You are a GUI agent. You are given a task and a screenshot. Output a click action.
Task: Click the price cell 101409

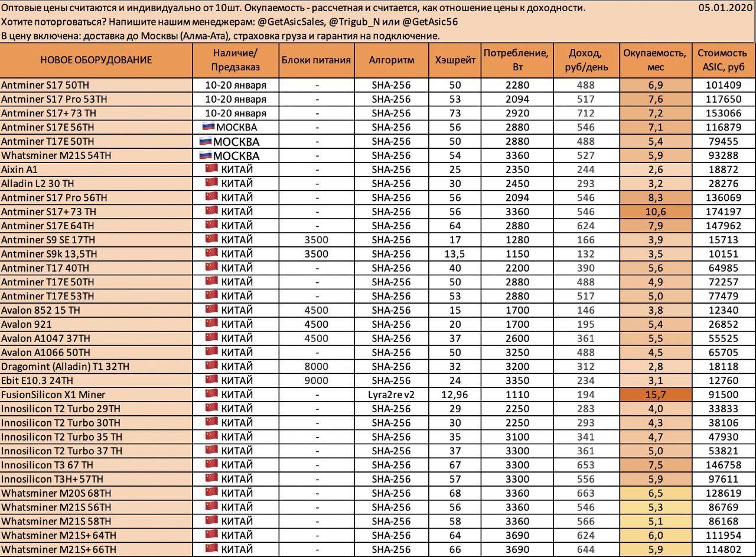pos(724,85)
